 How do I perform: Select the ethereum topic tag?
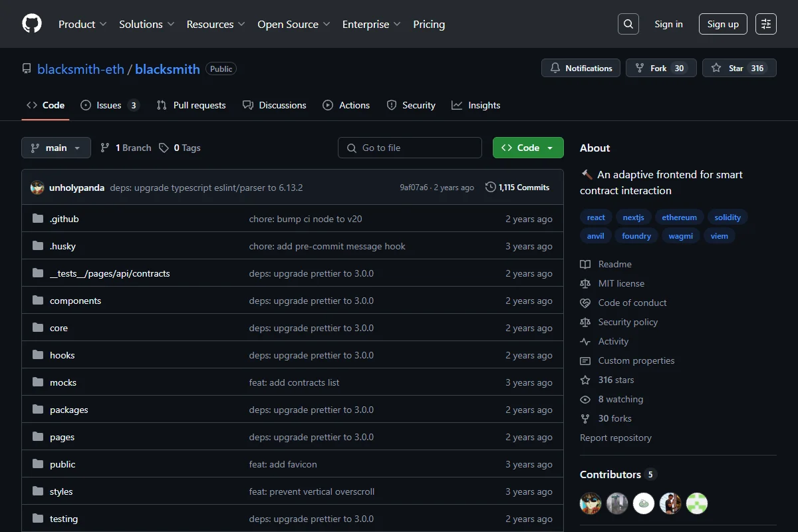tap(680, 217)
